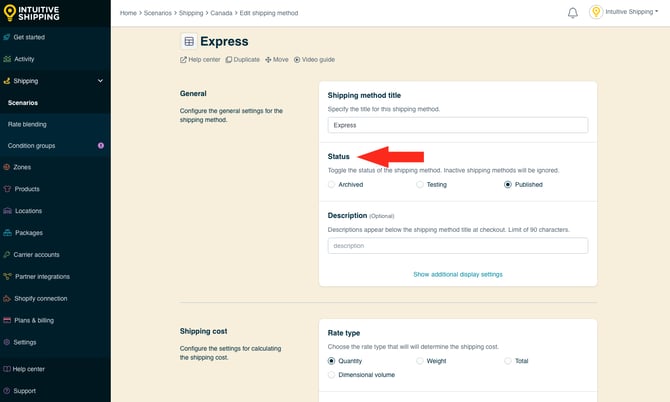Collapse the Shipping menu chevron

click(x=100, y=81)
